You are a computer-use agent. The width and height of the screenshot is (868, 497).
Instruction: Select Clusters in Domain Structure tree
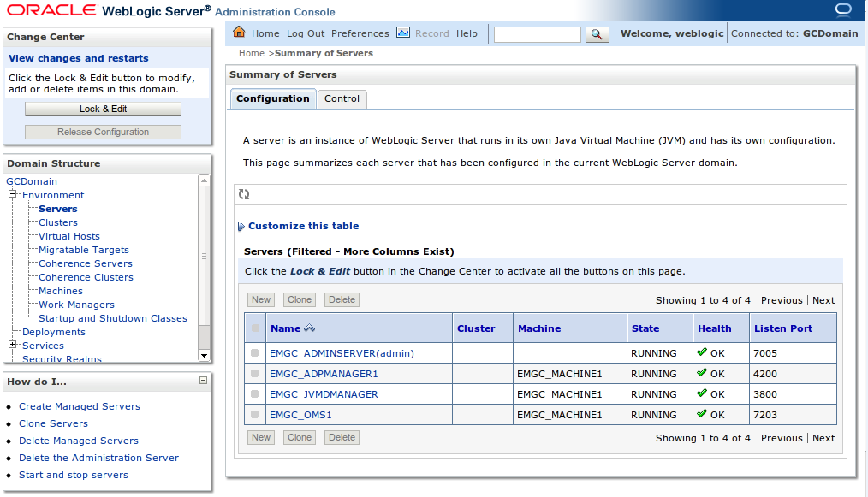click(x=57, y=222)
